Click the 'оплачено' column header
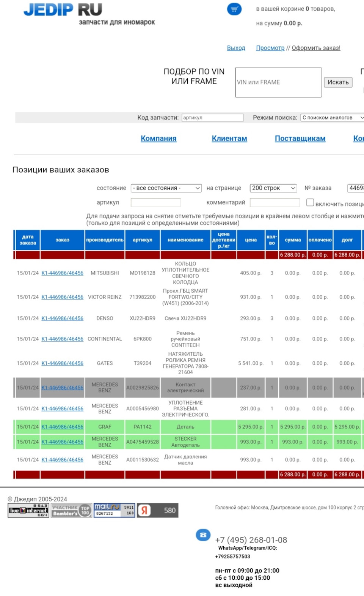The image size is (364, 596). (x=320, y=240)
